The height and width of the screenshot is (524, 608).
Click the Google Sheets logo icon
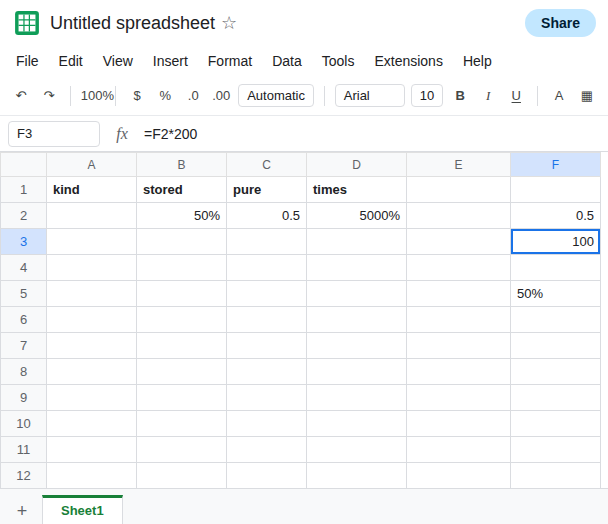coord(27,23)
